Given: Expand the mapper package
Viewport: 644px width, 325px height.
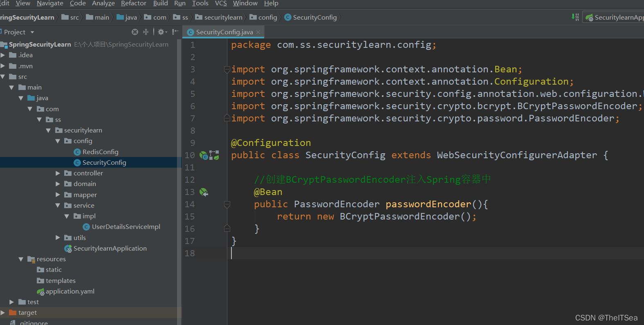Looking at the screenshot, I should pos(58,195).
